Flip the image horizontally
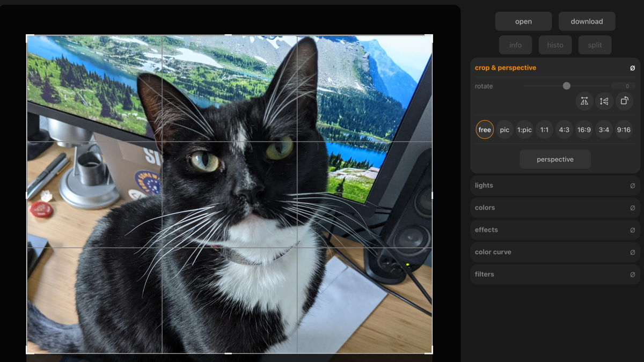644x362 pixels. point(584,101)
